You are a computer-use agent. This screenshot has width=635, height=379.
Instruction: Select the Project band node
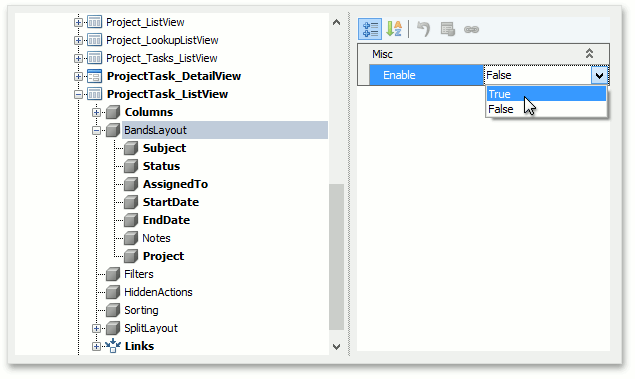(x=164, y=256)
